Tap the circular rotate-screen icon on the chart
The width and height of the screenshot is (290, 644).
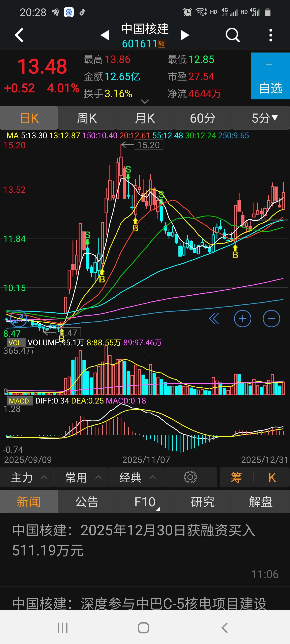[19, 319]
